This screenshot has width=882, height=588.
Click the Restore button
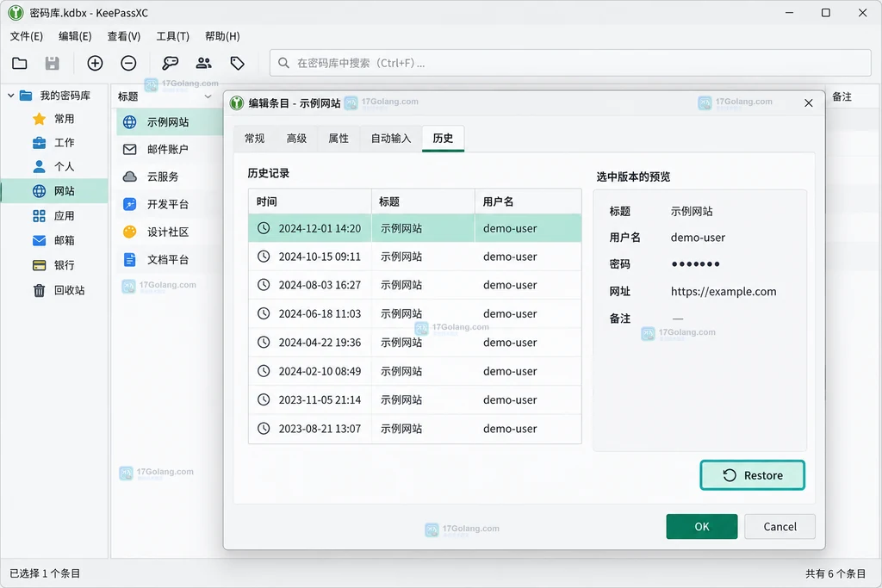[753, 475]
